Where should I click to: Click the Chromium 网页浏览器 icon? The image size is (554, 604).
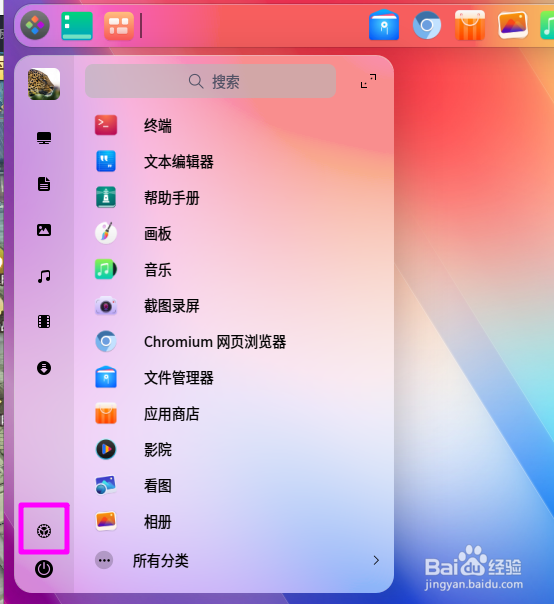pos(106,341)
